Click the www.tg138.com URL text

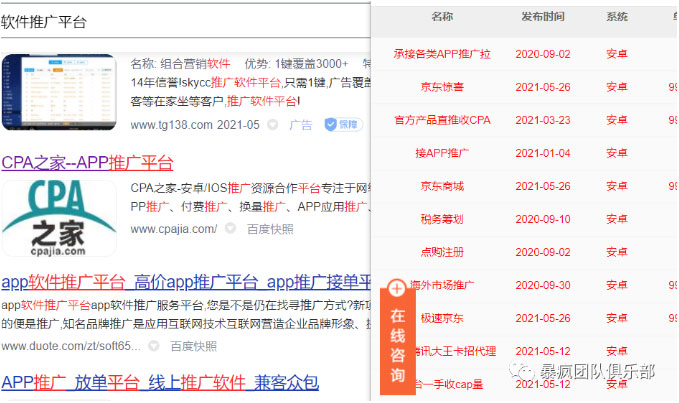pos(171,125)
